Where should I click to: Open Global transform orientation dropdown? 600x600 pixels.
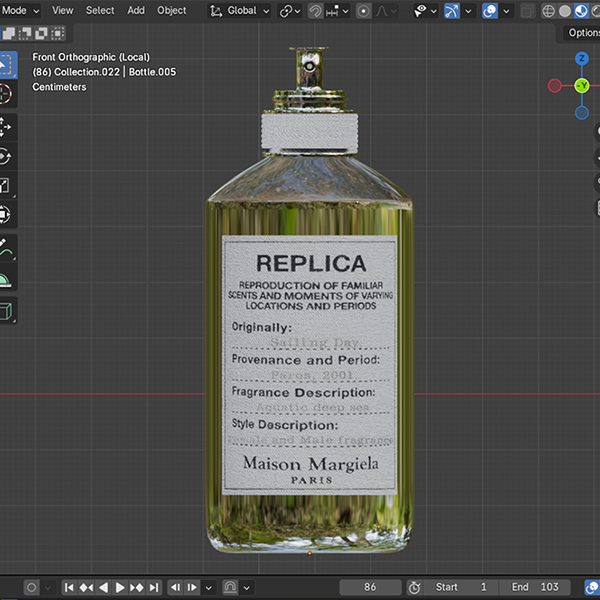pyautogui.click(x=240, y=11)
